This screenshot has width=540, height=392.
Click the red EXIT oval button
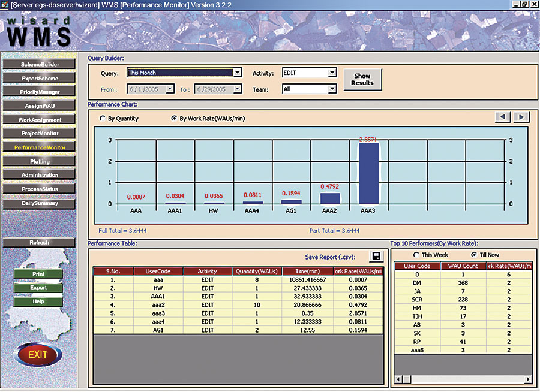tap(38, 354)
